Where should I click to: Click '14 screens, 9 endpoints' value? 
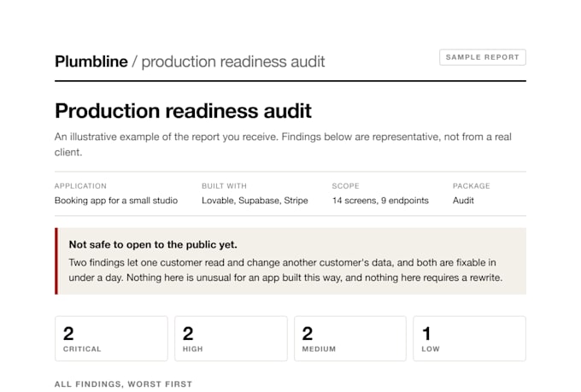coord(380,201)
